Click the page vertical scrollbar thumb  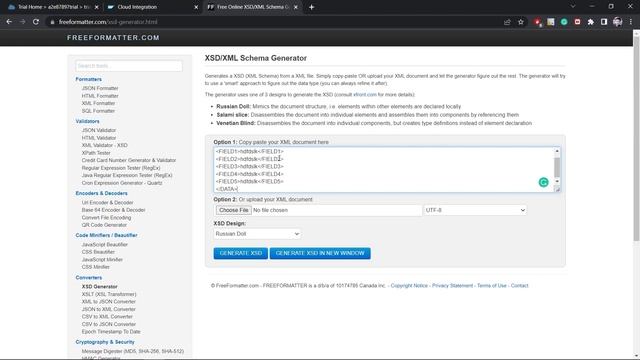[x=636, y=139]
